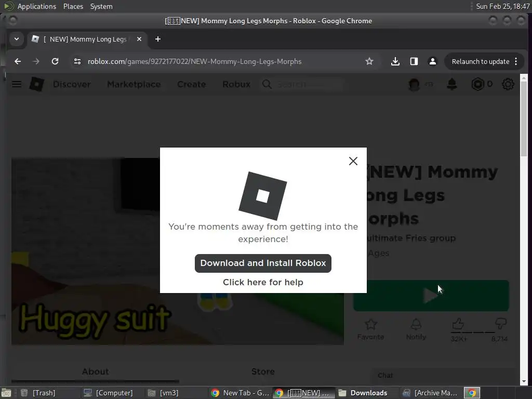Image resolution: width=532 pixels, height=399 pixels.
Task: Open Chrome downloads tray icon
Action: click(395, 61)
